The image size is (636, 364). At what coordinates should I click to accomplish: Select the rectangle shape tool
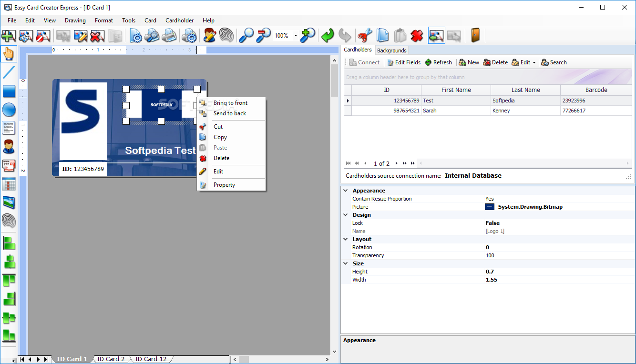click(x=9, y=91)
